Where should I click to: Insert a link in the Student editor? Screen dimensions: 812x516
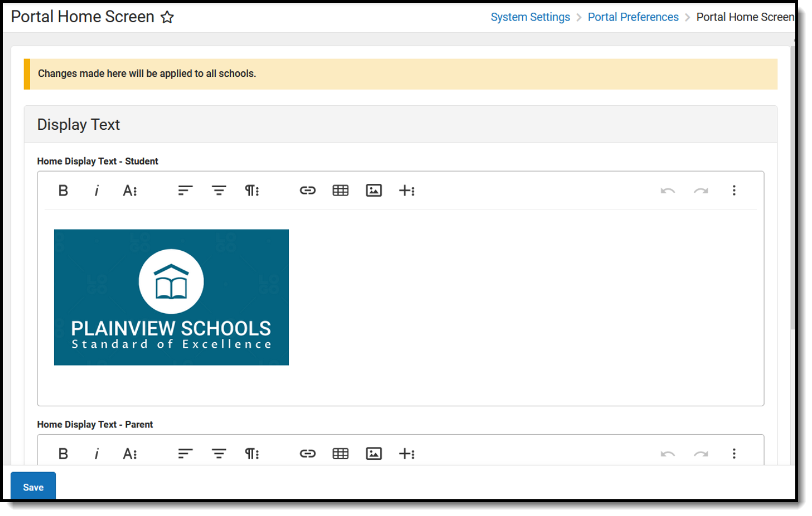(x=308, y=191)
